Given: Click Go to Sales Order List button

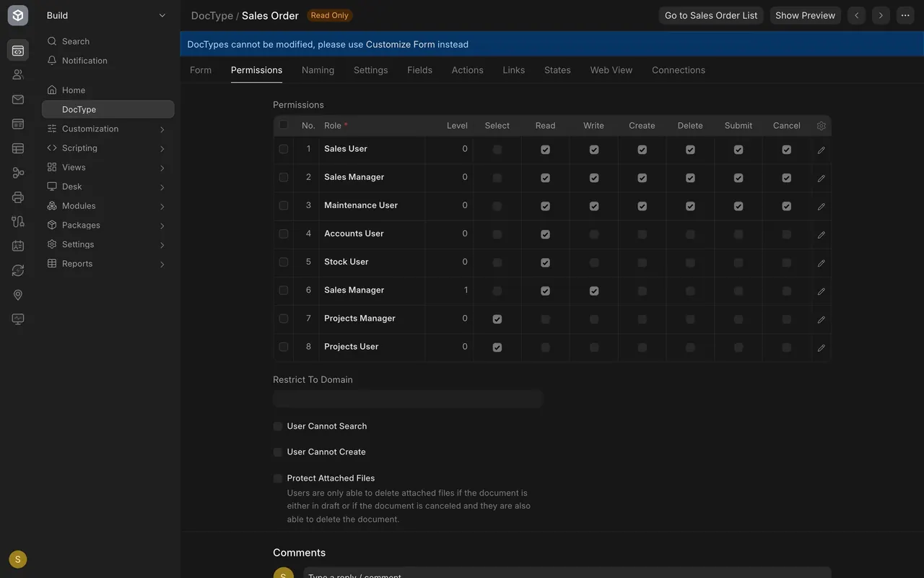Looking at the screenshot, I should point(711,15).
